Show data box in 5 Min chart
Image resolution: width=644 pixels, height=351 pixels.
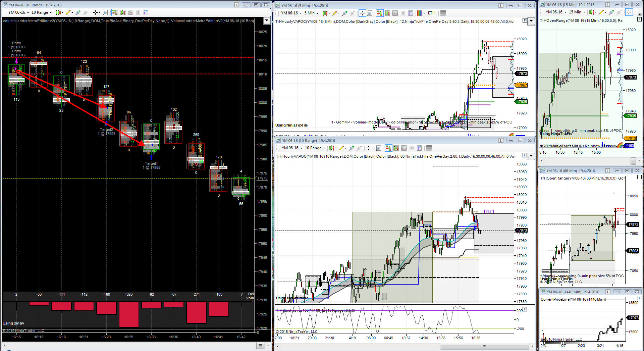pyautogui.click(x=370, y=13)
